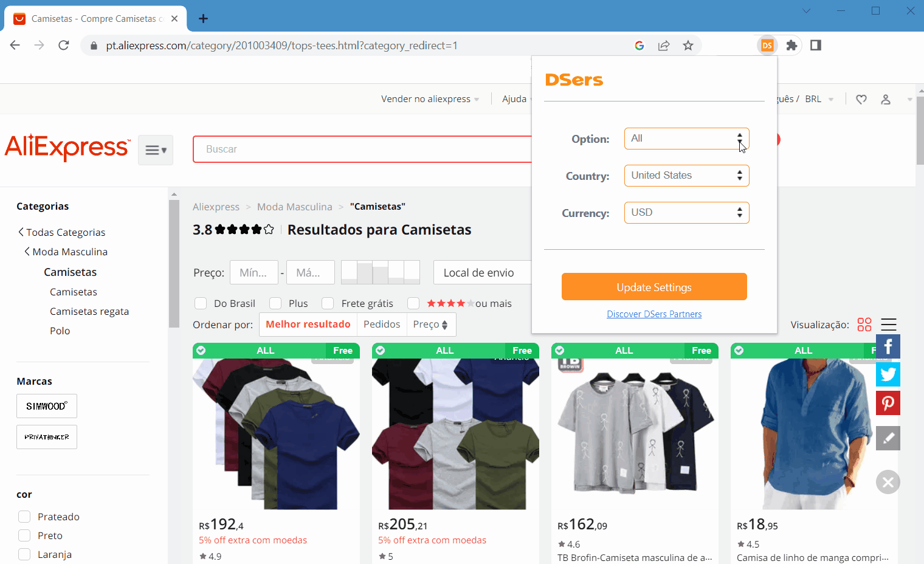Click the Google icon in address bar
Image resolution: width=924 pixels, height=564 pixels.
pyautogui.click(x=640, y=46)
